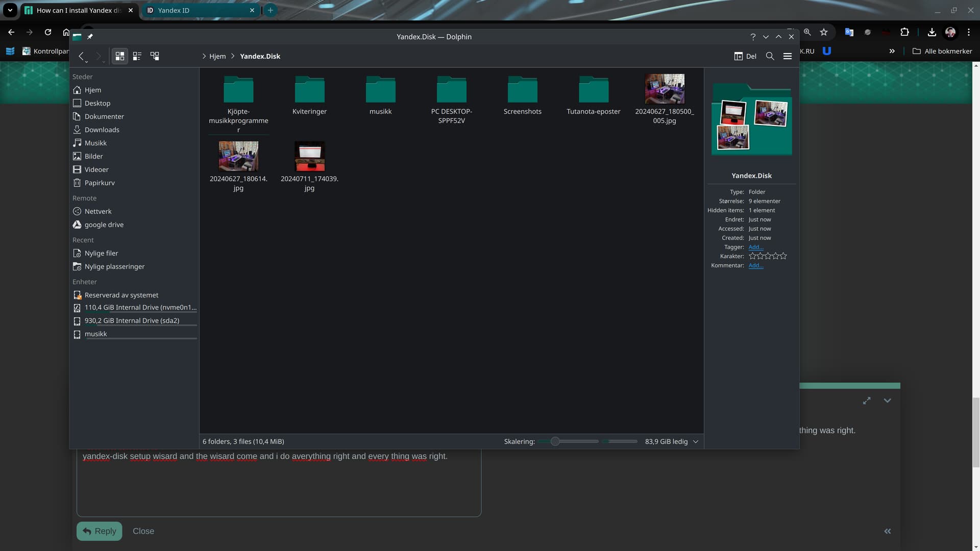Open Musikk in Places sidebar
The width and height of the screenshot is (980, 551).
(x=134, y=143)
